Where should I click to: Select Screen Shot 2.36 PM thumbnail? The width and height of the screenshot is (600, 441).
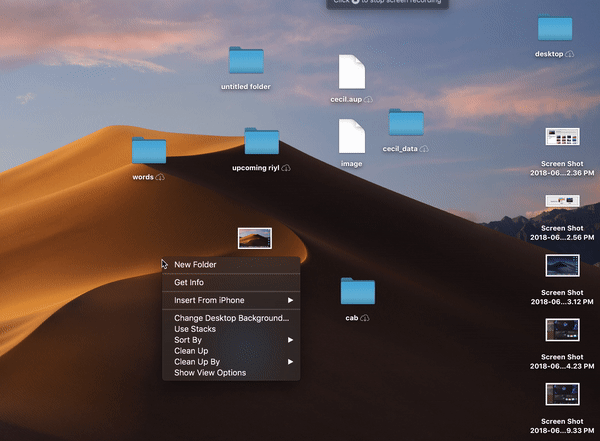tap(561, 137)
